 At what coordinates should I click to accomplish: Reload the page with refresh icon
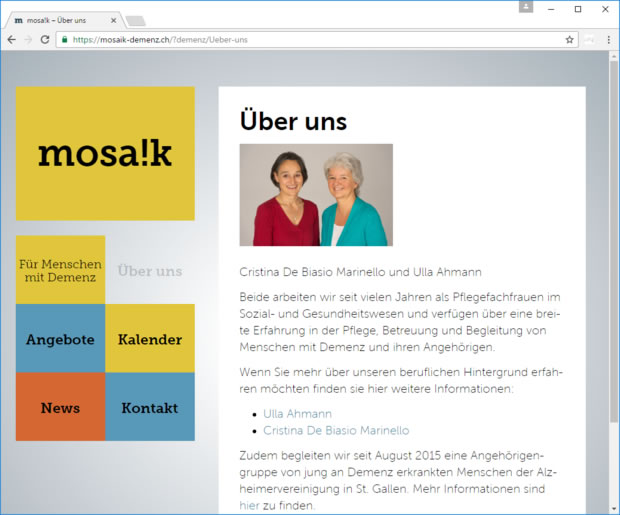(46, 40)
